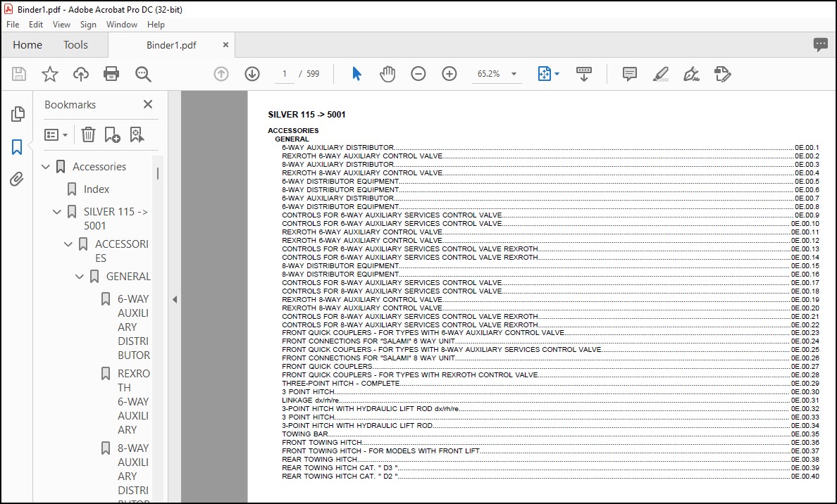
Task: Open 6-WAY AUXILIARY DISTRIBUTOR bookmark
Action: 133,327
